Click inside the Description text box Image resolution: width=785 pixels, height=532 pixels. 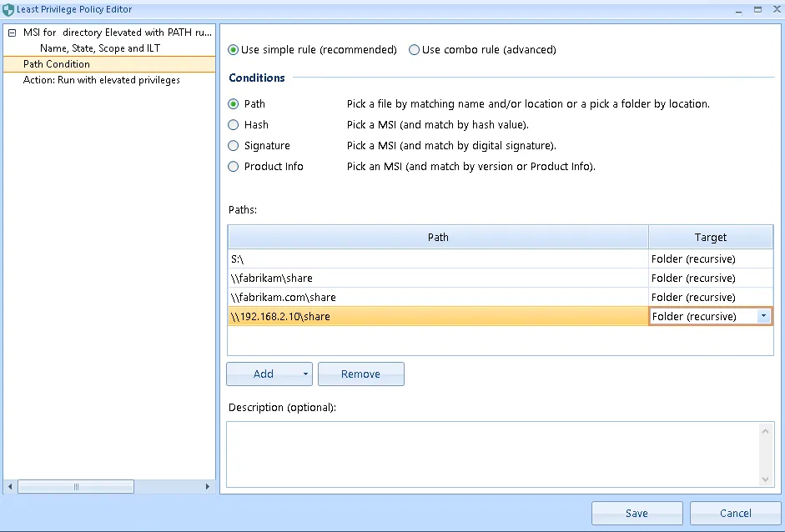point(492,453)
